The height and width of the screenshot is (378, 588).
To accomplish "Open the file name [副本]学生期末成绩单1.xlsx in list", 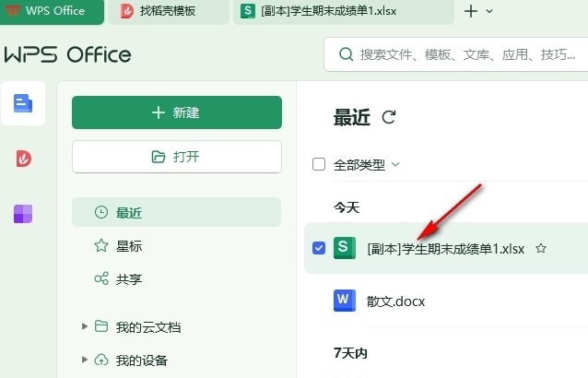I will tap(446, 249).
